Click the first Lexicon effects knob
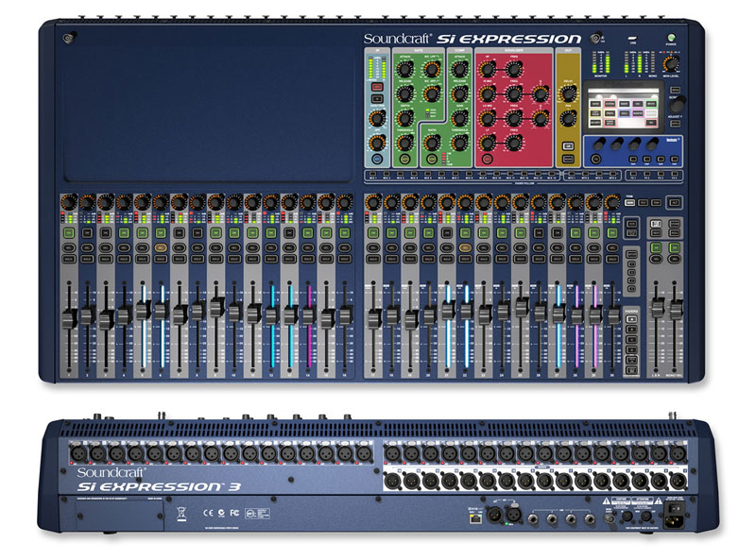The image size is (756, 559). (600, 144)
